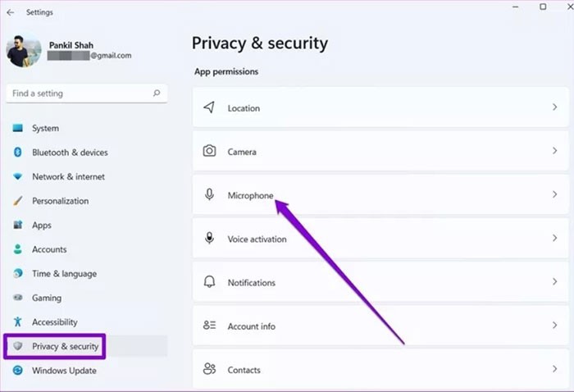Expand the Location row chevron
The image size is (574, 392).
pos(554,107)
